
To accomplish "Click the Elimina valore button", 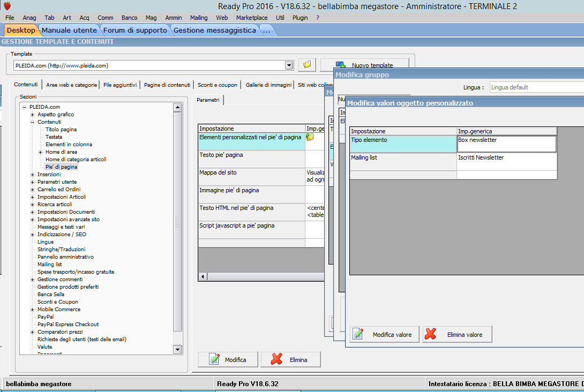I will coord(457,334).
